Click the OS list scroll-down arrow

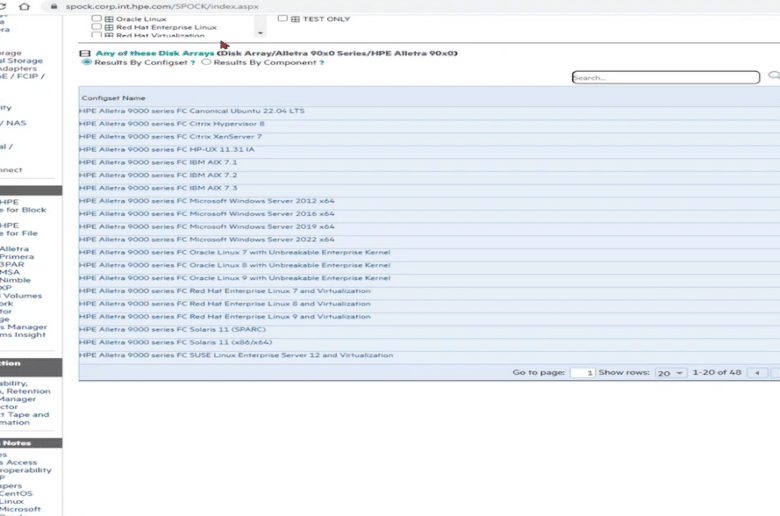click(260, 33)
